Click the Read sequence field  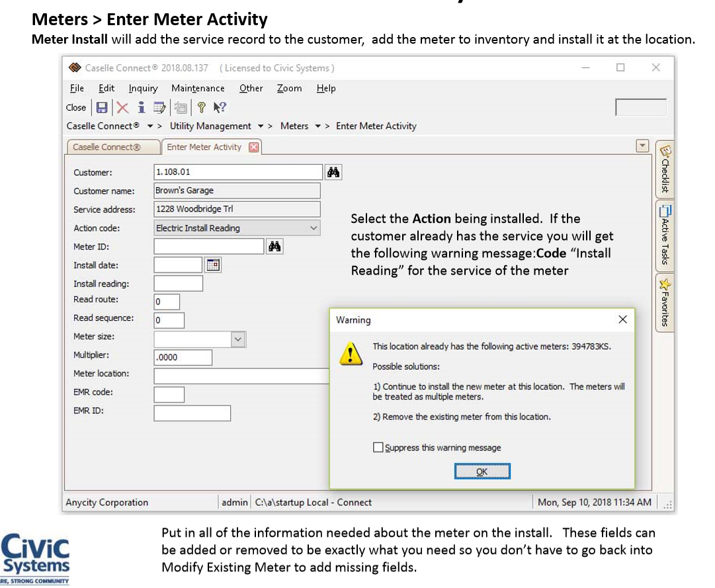click(x=169, y=320)
